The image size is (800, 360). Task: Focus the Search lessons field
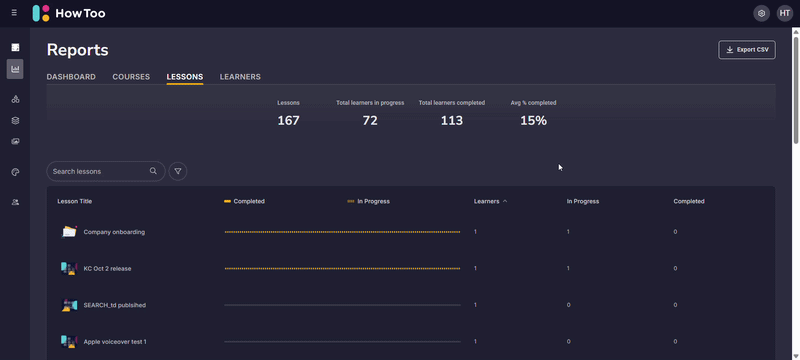(x=106, y=171)
